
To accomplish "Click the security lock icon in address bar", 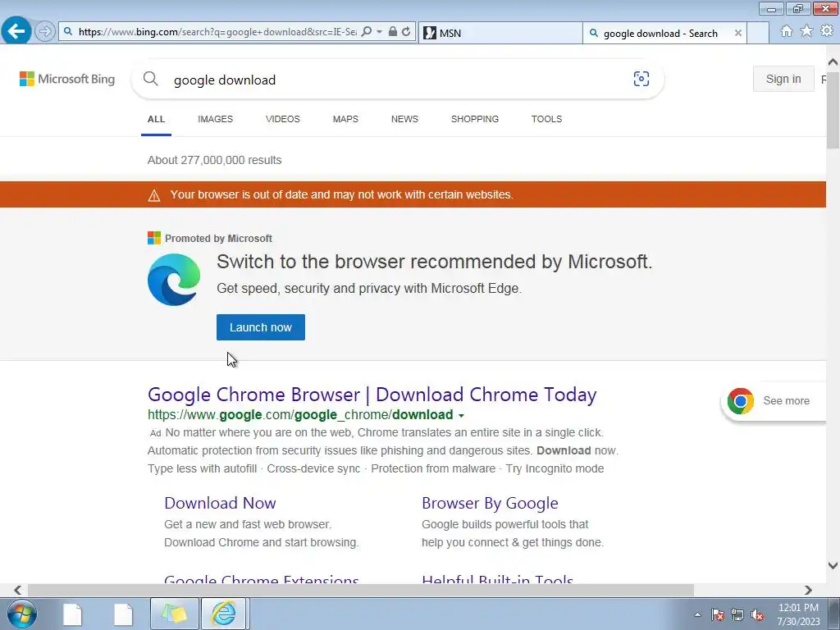I will (393, 32).
